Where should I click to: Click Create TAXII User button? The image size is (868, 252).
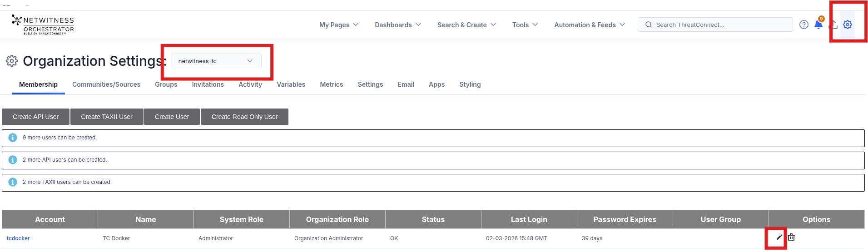coord(107,117)
